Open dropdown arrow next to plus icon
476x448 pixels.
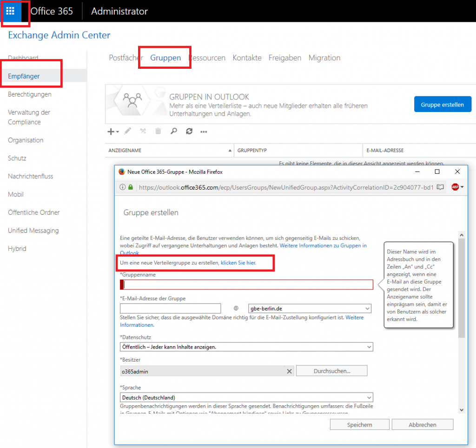click(118, 132)
